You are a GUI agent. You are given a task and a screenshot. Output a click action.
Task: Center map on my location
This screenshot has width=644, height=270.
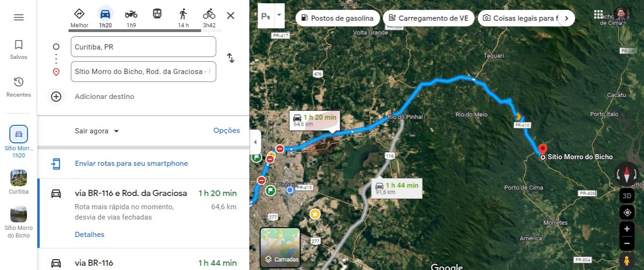[627, 213]
